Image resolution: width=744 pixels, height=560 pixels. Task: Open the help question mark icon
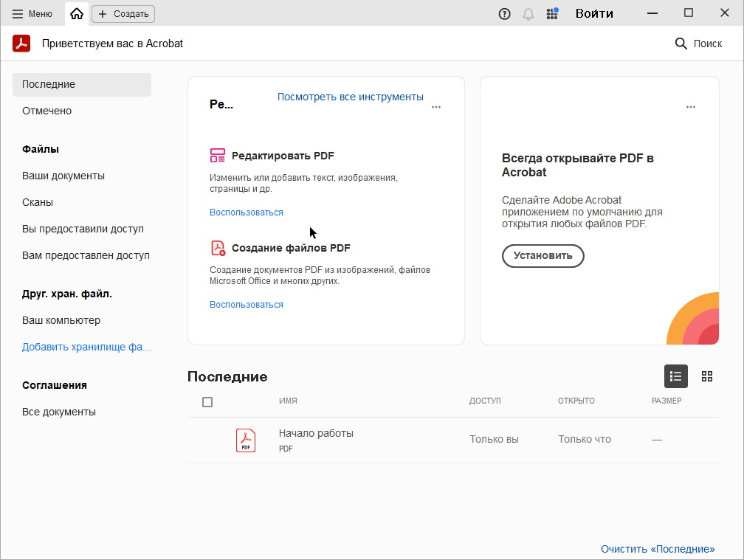(x=504, y=14)
